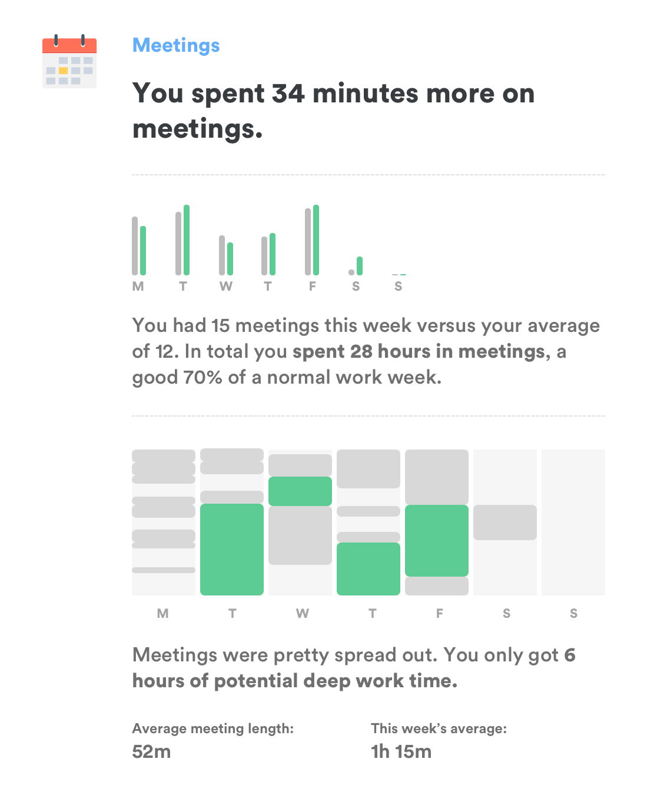The height and width of the screenshot is (812, 664).
Task: Click Monday's top gray meeting block
Action: [164, 456]
